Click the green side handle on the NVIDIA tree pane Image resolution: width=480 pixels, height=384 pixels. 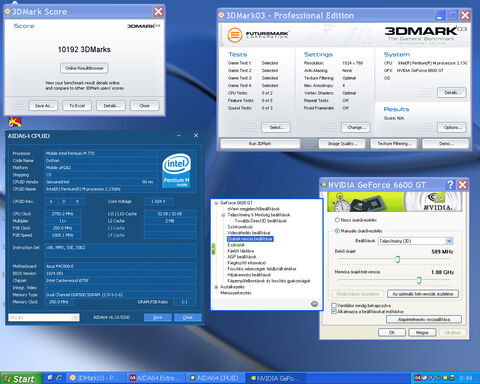(213, 249)
